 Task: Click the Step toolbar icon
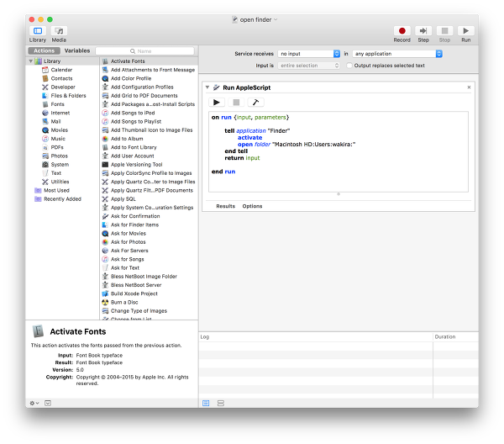(423, 31)
